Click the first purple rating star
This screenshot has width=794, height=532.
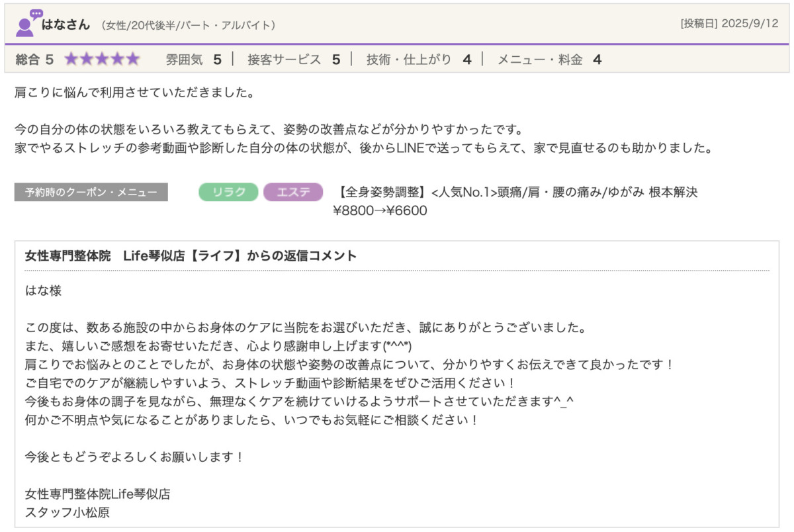click(x=71, y=60)
